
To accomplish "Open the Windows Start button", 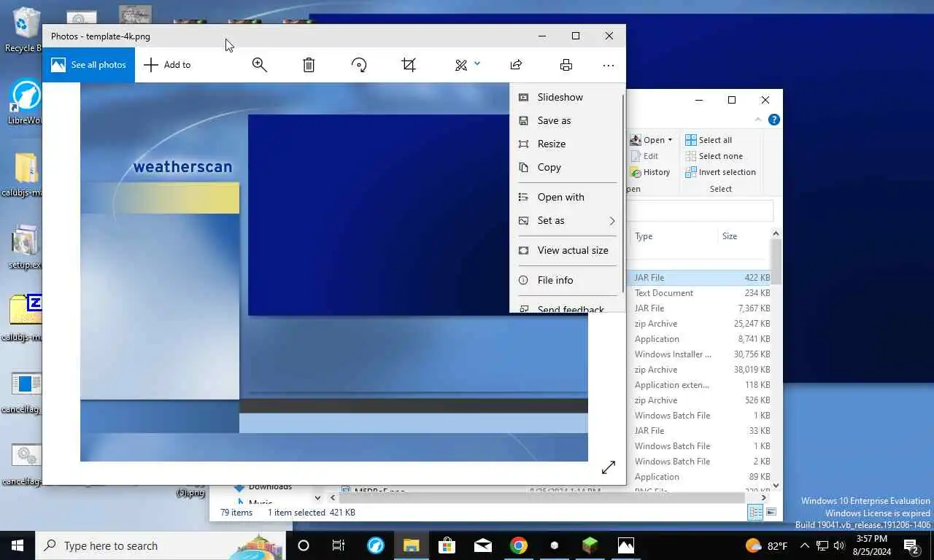I will pos(18,545).
